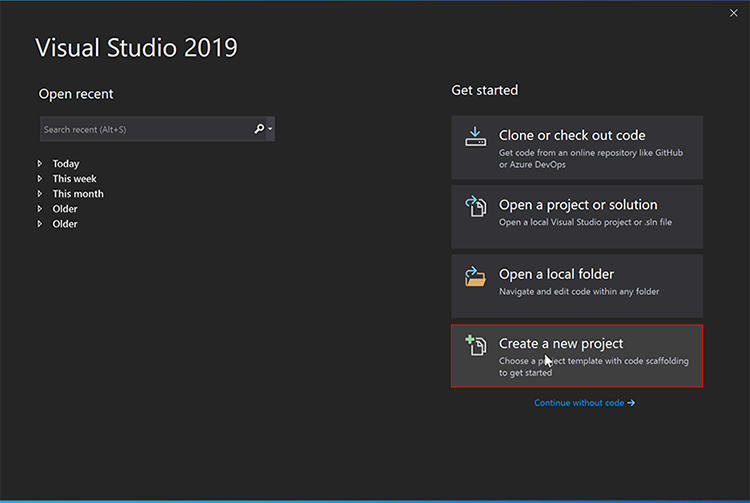Choose Clone or check out code
Viewport: 750px width, 503px height.
577,147
